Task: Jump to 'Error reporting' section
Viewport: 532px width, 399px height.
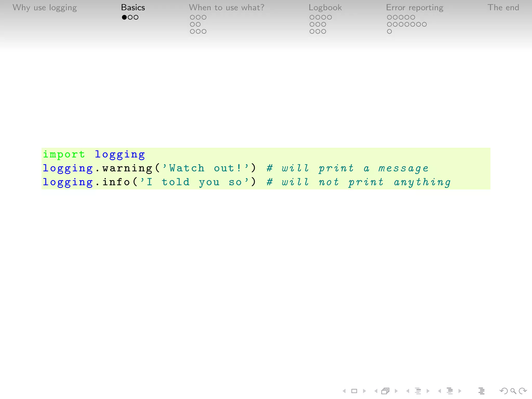Action: (x=415, y=8)
